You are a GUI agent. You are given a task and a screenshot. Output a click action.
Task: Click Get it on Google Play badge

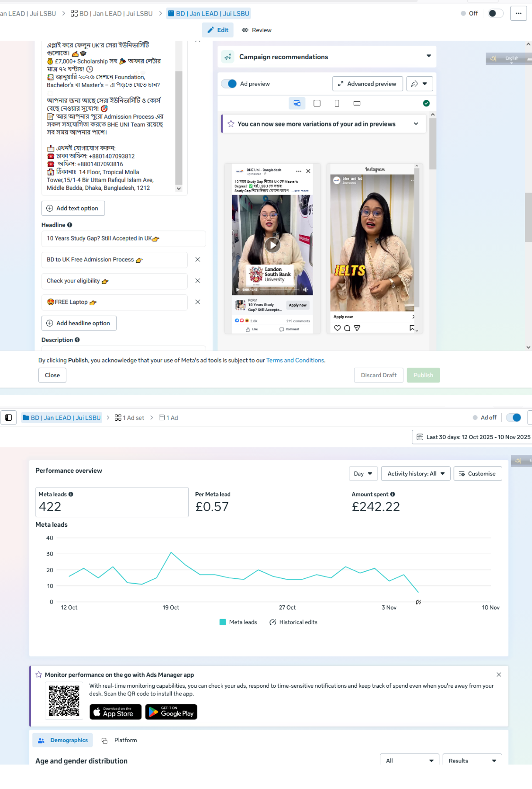coord(171,712)
